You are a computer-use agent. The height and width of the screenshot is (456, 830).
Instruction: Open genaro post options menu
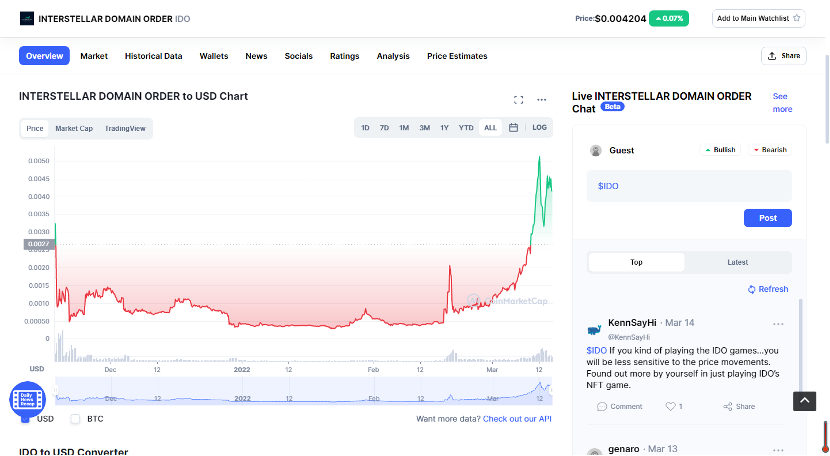point(778,450)
